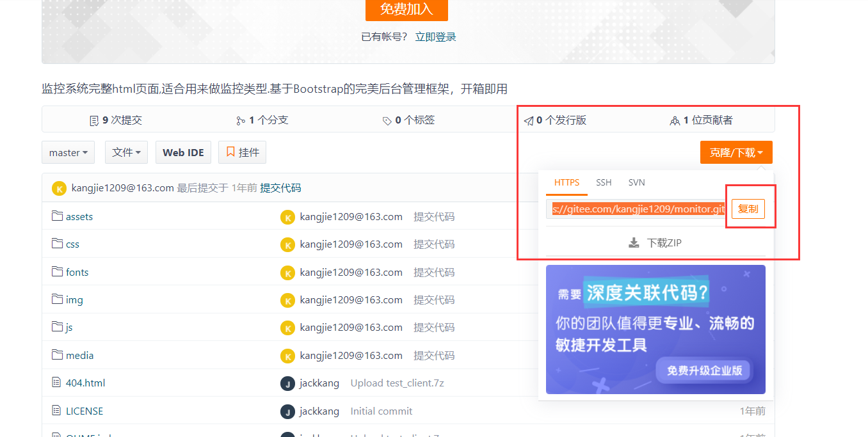Viewport: 868px width, 437px height.
Task: Click the 立即登录 login link
Action: [435, 36]
